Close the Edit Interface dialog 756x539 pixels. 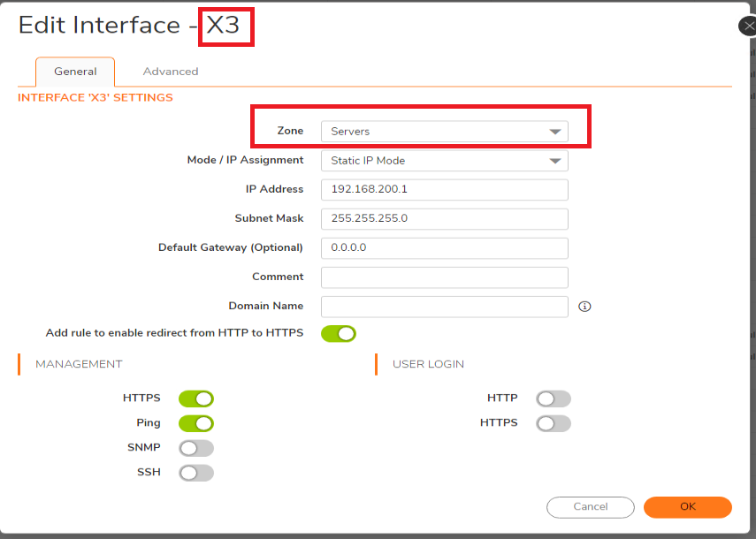point(748,27)
